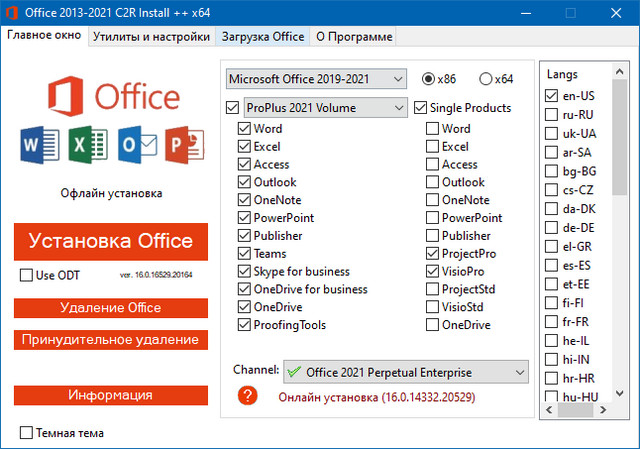
Task: Open the Microsoft Office 2019-2021 version dropdown
Action: [x=316, y=79]
